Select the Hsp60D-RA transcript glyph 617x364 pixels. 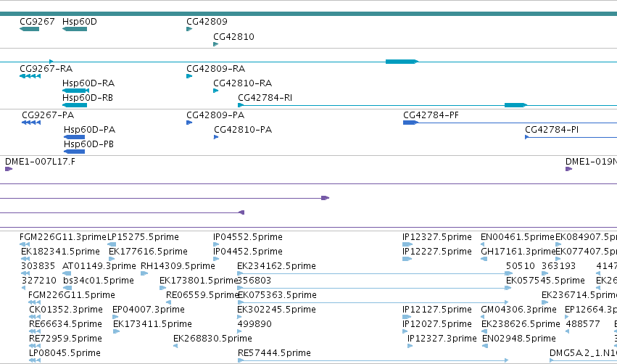(x=75, y=91)
